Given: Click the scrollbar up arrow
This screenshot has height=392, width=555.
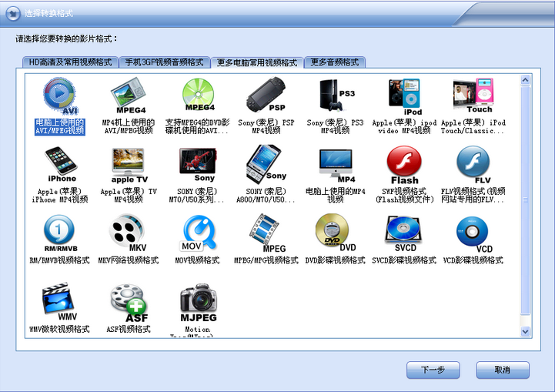Looking at the screenshot, I should tap(525, 79).
